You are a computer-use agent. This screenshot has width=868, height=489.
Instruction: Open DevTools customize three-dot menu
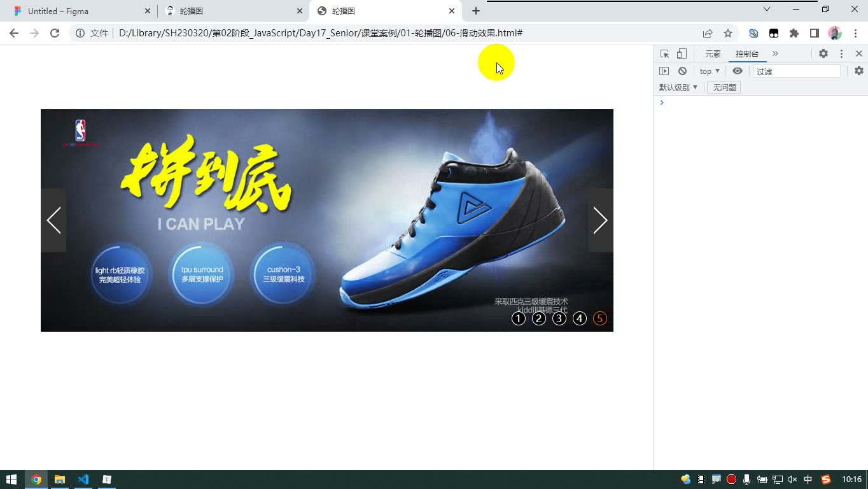click(841, 54)
